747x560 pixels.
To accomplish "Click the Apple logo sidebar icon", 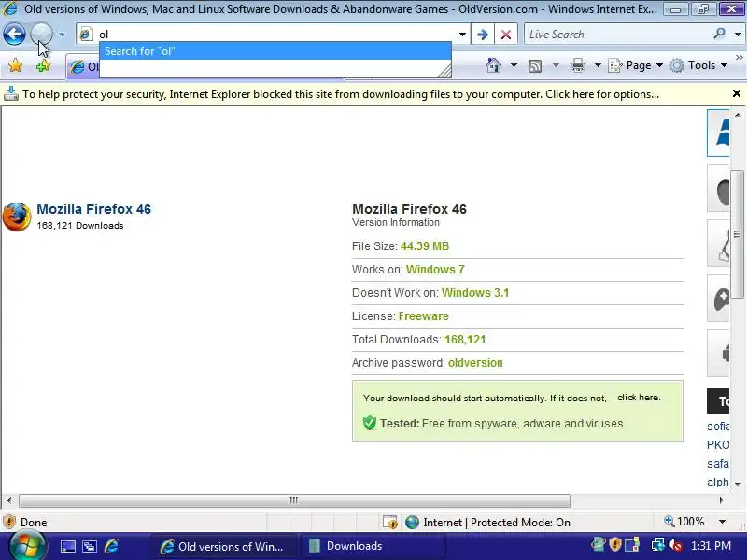I will pos(718,189).
